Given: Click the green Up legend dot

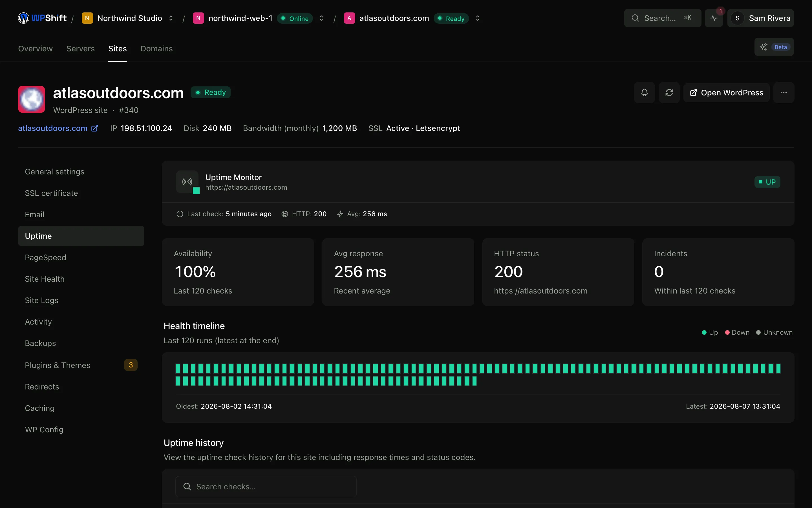Looking at the screenshot, I should pos(704,333).
